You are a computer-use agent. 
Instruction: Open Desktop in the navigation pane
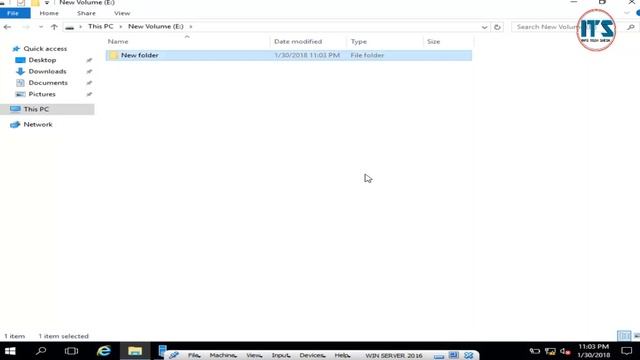[x=42, y=60]
